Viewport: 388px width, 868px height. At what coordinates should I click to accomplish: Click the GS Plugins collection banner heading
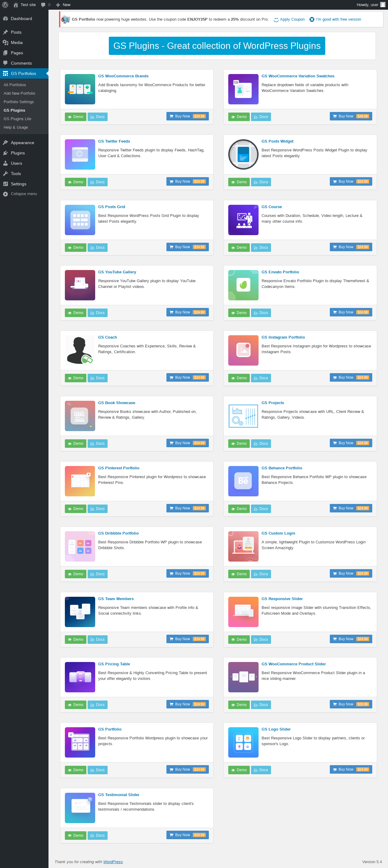click(x=217, y=46)
